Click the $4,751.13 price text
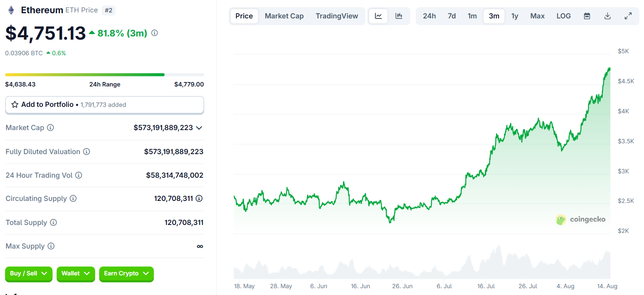The height and width of the screenshot is (295, 644). 46,33
